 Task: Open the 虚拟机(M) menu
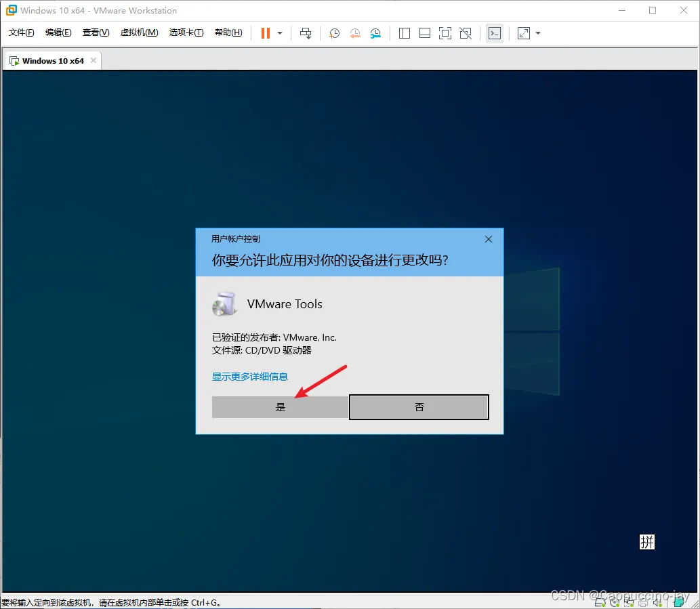coord(140,33)
